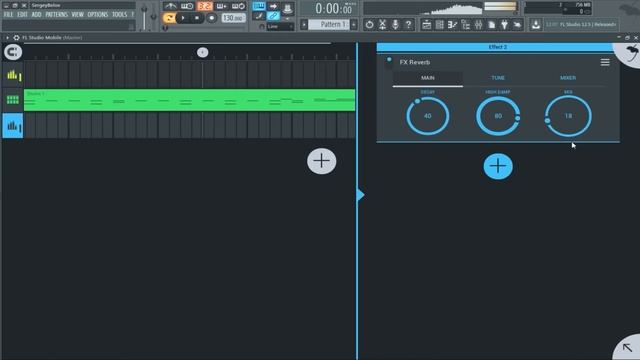The image size is (640, 360).
Task: Toggle blend recording overdub icon
Action: coord(222,6)
